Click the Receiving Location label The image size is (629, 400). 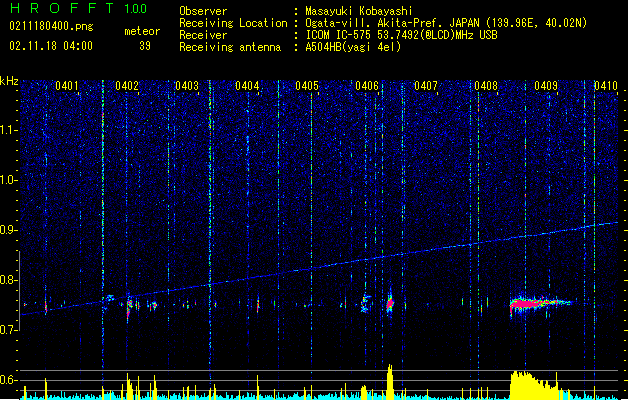pos(233,23)
